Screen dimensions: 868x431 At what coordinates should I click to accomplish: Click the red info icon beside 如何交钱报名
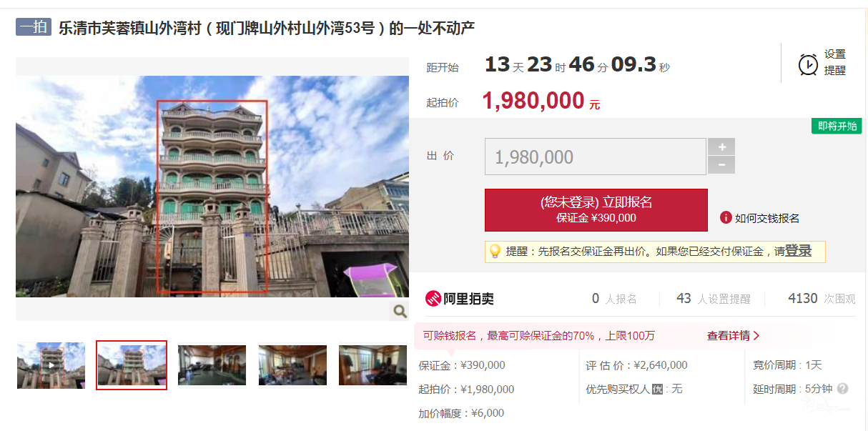pyautogui.click(x=726, y=217)
